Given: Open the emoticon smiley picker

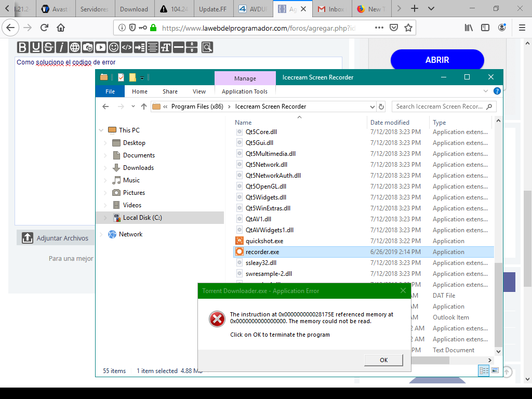Looking at the screenshot, I should [x=114, y=47].
